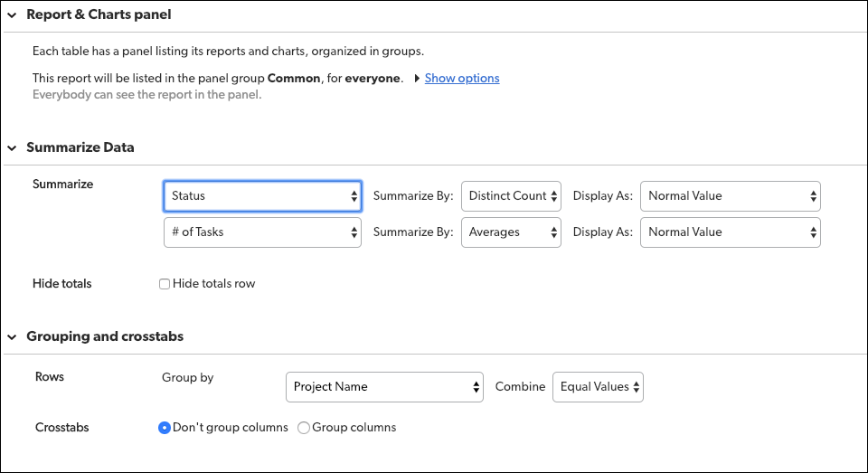Click the Group by label

188,378
